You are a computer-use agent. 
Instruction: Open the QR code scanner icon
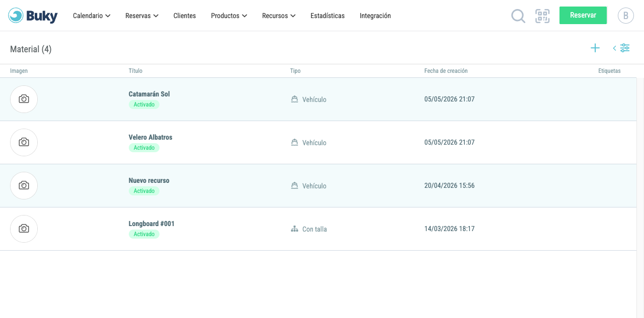pyautogui.click(x=542, y=16)
